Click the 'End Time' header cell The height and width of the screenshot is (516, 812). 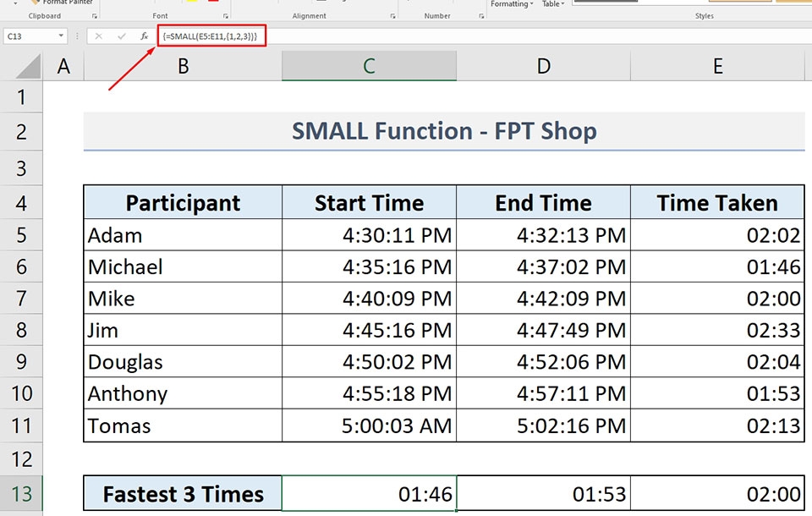(543, 202)
